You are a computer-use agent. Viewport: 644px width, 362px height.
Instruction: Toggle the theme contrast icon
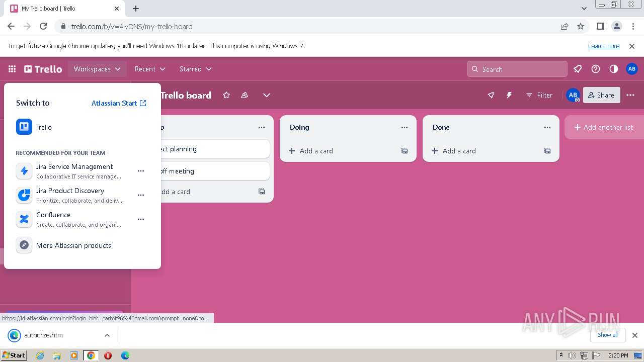(x=614, y=69)
